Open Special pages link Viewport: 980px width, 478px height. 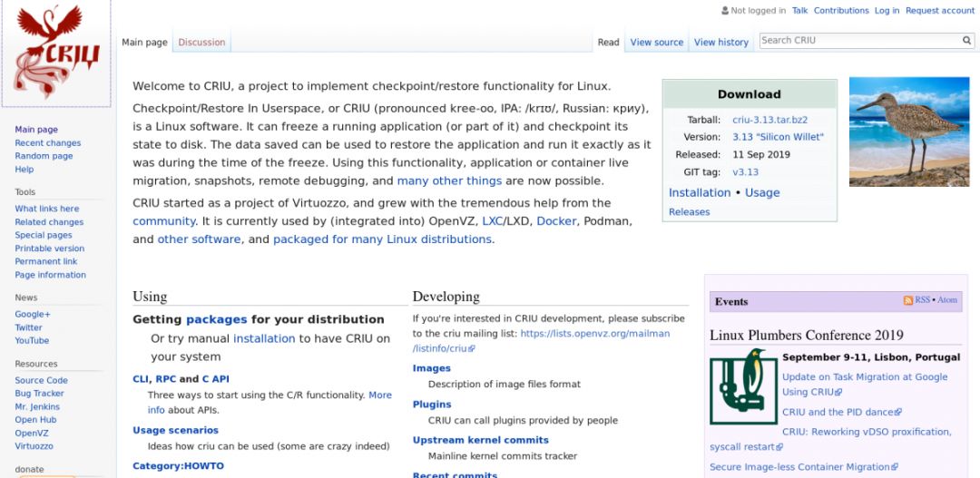(44, 235)
